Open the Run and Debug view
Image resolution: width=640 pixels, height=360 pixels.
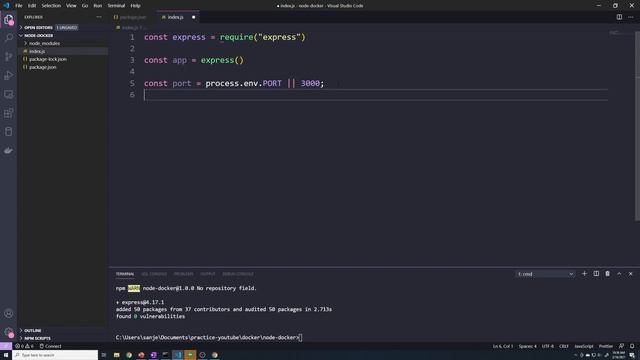[9, 75]
